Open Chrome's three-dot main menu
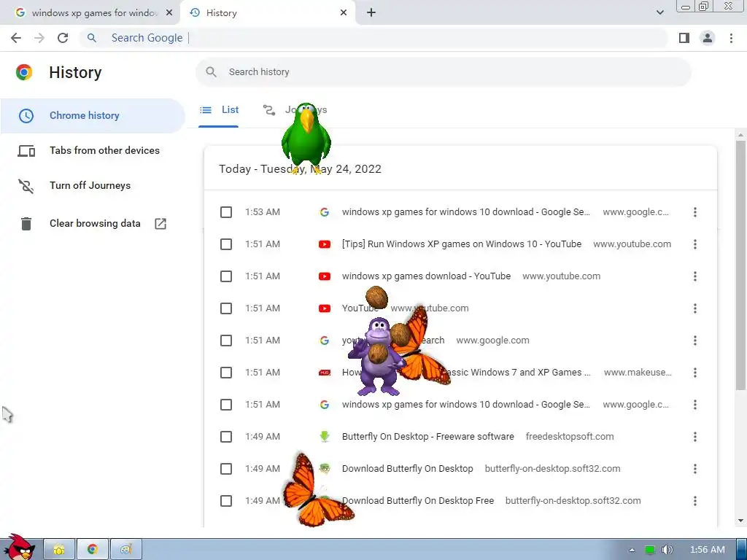 (731, 38)
